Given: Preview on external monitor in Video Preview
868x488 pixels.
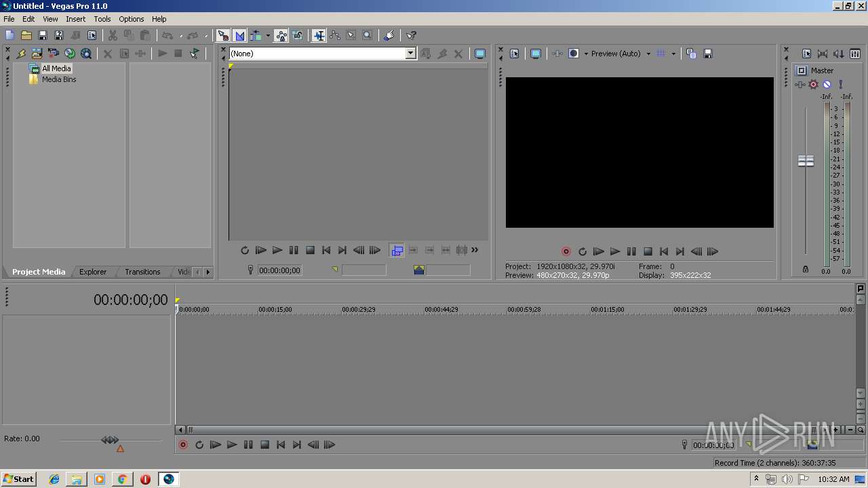Looking at the screenshot, I should click(x=536, y=54).
